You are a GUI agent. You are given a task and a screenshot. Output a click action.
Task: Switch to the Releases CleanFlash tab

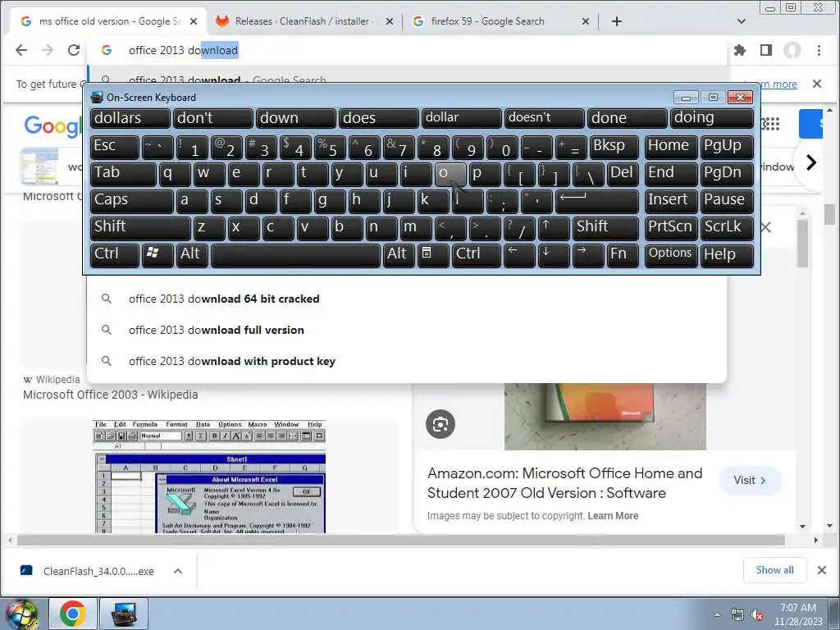pos(303,21)
